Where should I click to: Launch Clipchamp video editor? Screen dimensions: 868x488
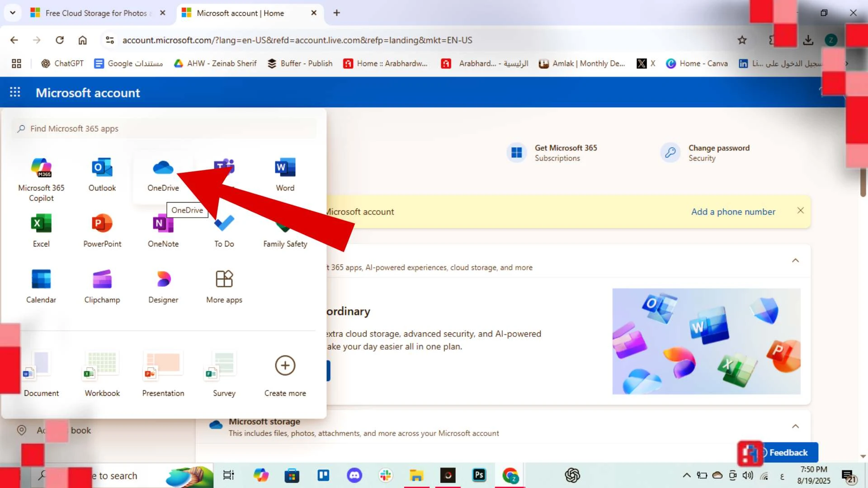tap(102, 287)
